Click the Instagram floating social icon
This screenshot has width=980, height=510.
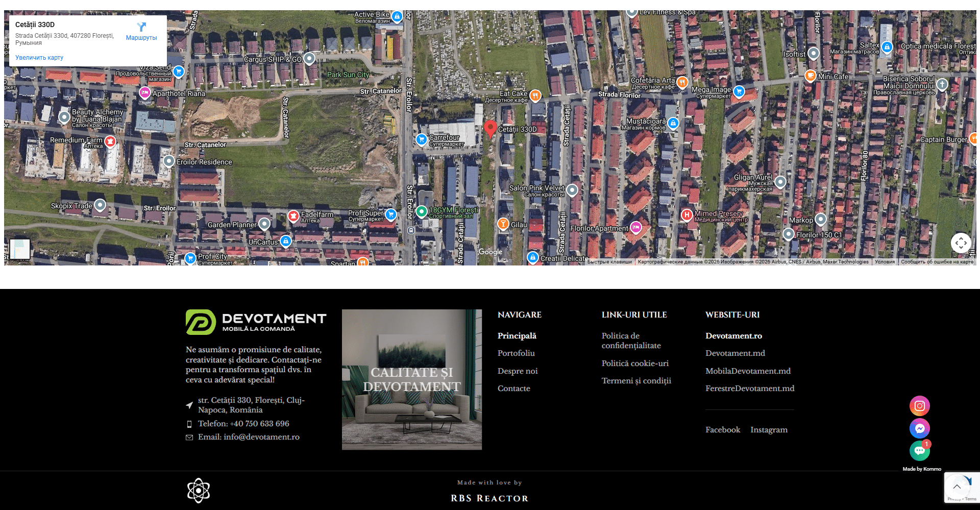[919, 406]
